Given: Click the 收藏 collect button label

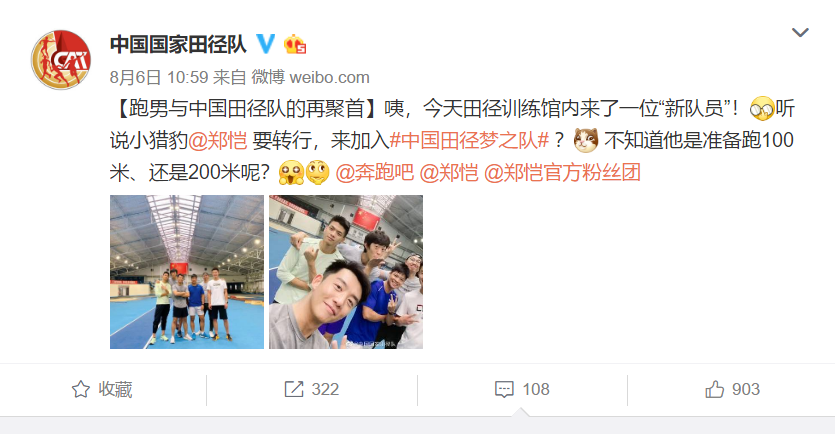Looking at the screenshot, I should 115,389.
